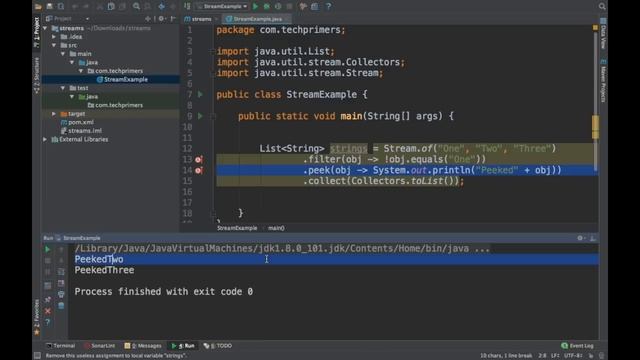The width and height of the screenshot is (640, 360).
Task: Collapse the test folder
Action: click(63, 88)
